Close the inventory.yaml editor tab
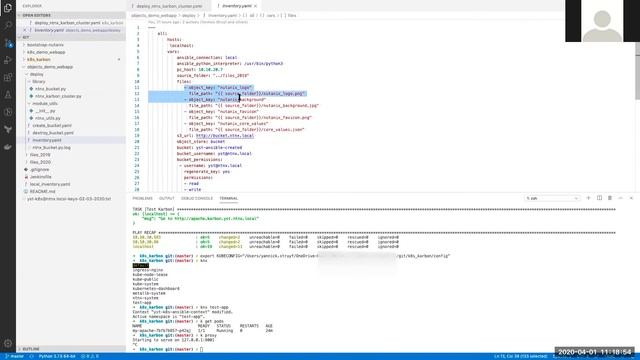The width and height of the screenshot is (640, 360). coord(256,6)
